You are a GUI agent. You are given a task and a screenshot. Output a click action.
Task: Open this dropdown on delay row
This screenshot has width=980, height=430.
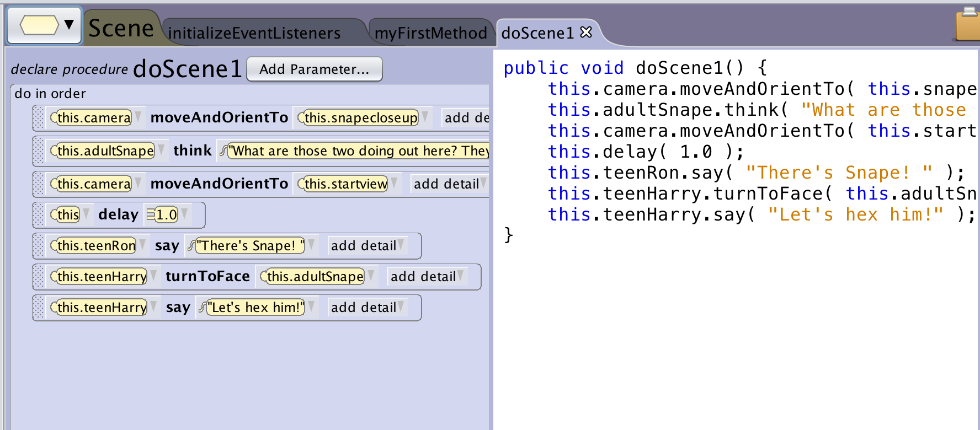pos(86,214)
